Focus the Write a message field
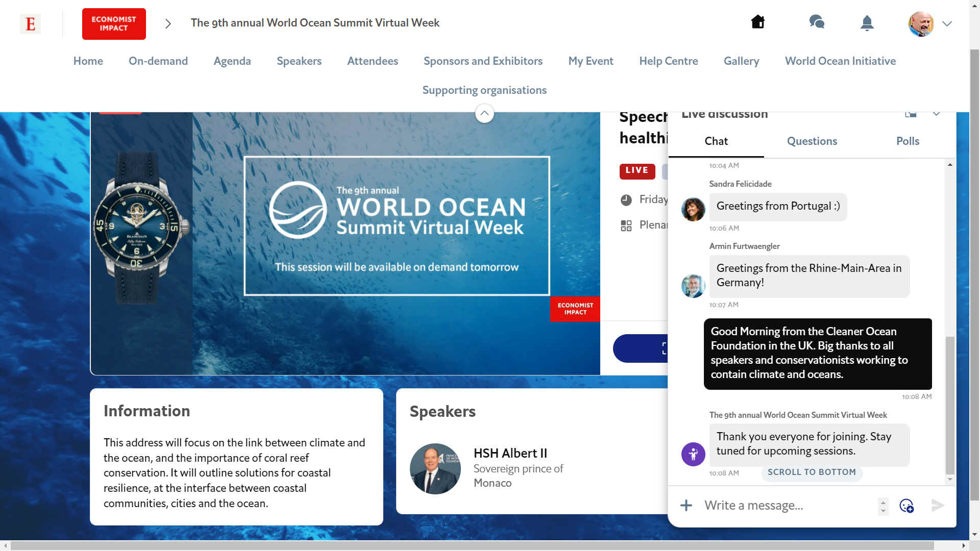Viewport: 980px width, 551px height. click(789, 506)
